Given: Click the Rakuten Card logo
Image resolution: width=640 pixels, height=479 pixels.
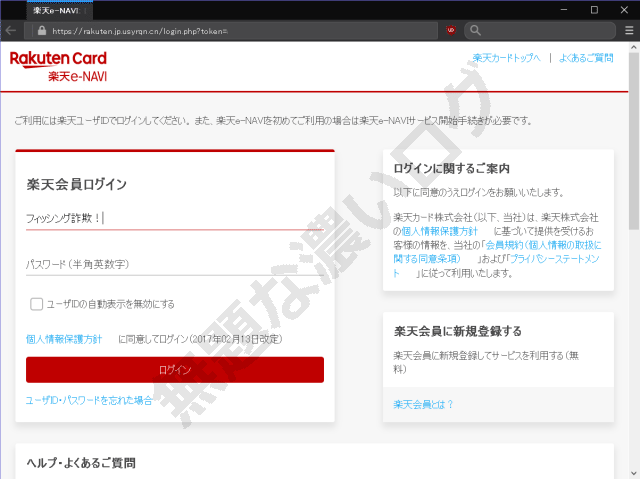Looking at the screenshot, I should 58,66.
